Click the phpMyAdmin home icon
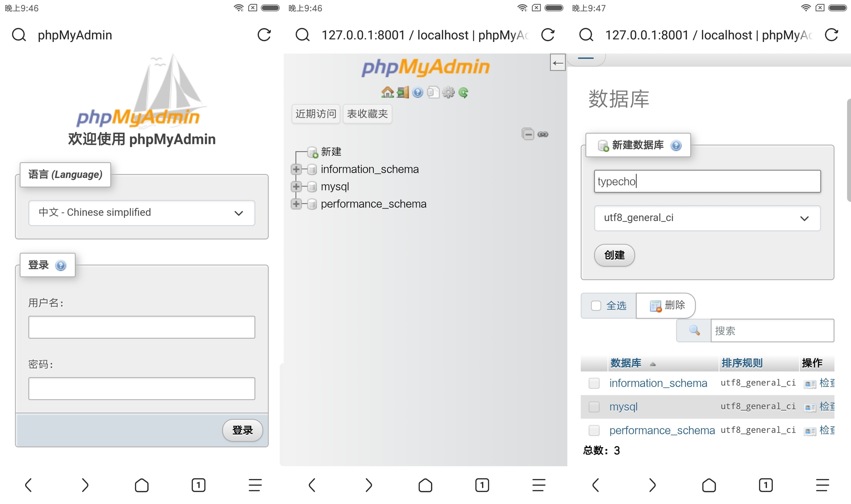The image size is (851, 504). tap(387, 92)
